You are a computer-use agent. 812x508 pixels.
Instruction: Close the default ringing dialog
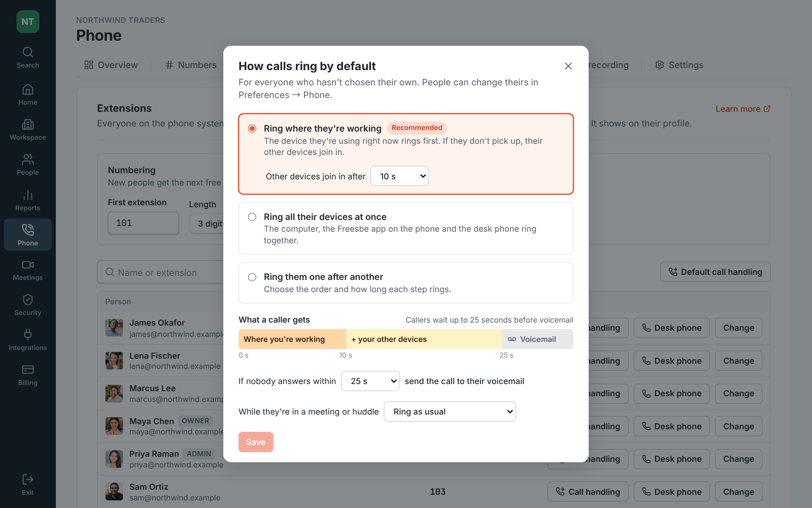point(568,66)
